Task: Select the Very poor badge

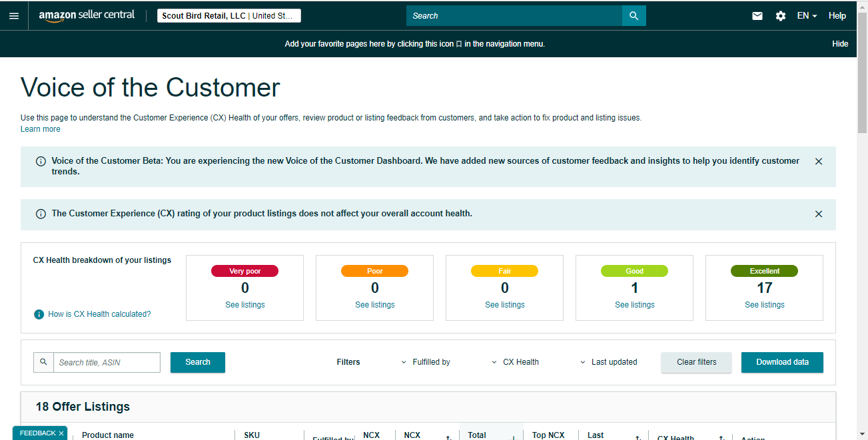Action: point(244,271)
